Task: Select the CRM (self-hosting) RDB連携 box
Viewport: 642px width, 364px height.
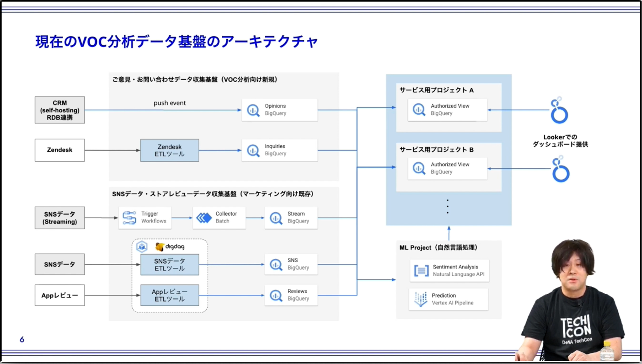Action: tap(59, 110)
